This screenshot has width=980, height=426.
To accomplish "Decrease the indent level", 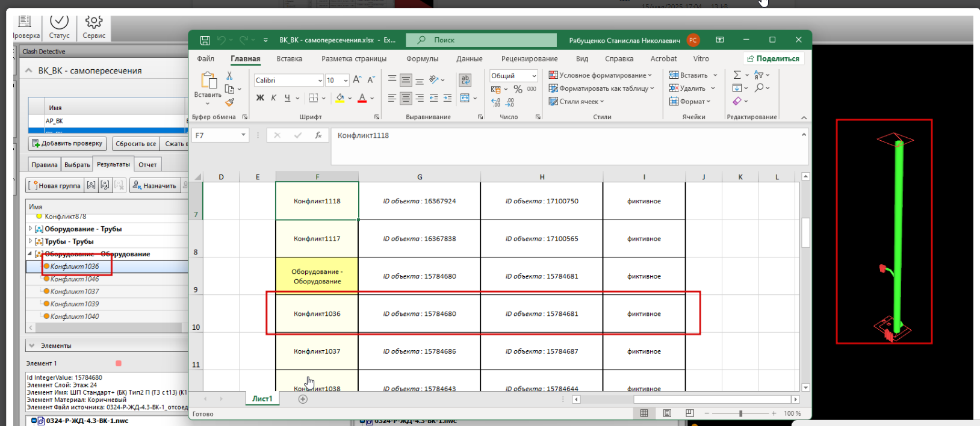I will pos(433,98).
